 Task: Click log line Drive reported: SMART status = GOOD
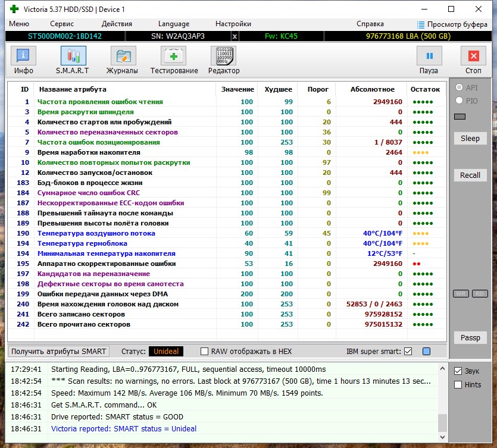[x=117, y=416]
